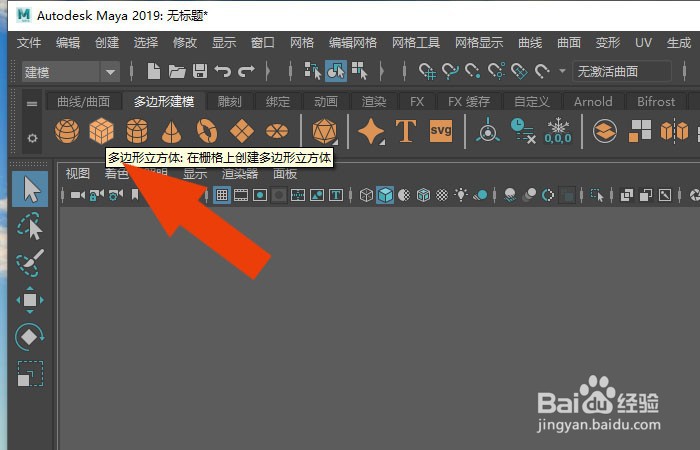
Task: Toggle isolate select in viewport
Action: (x=597, y=195)
